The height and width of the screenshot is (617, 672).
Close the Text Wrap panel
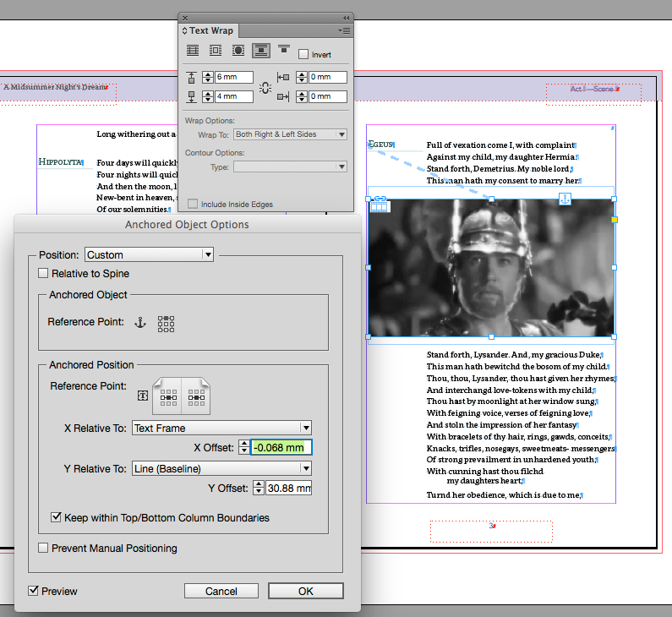[185, 18]
